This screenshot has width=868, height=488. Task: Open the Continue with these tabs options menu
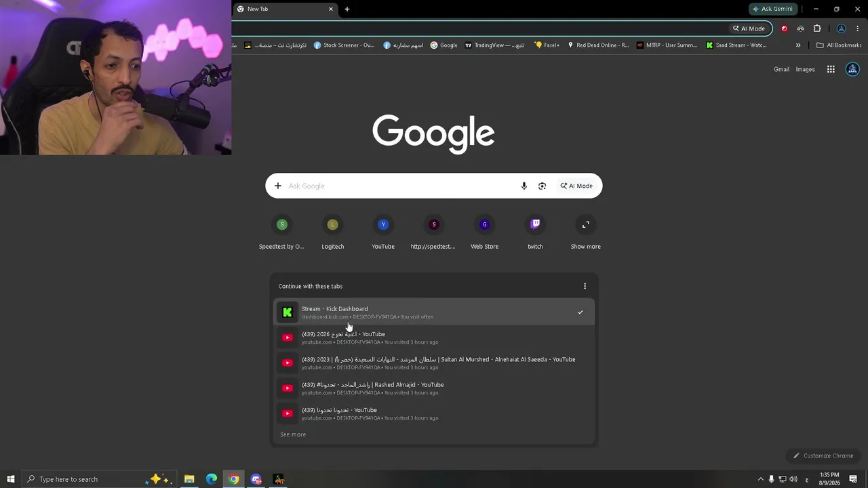585,286
